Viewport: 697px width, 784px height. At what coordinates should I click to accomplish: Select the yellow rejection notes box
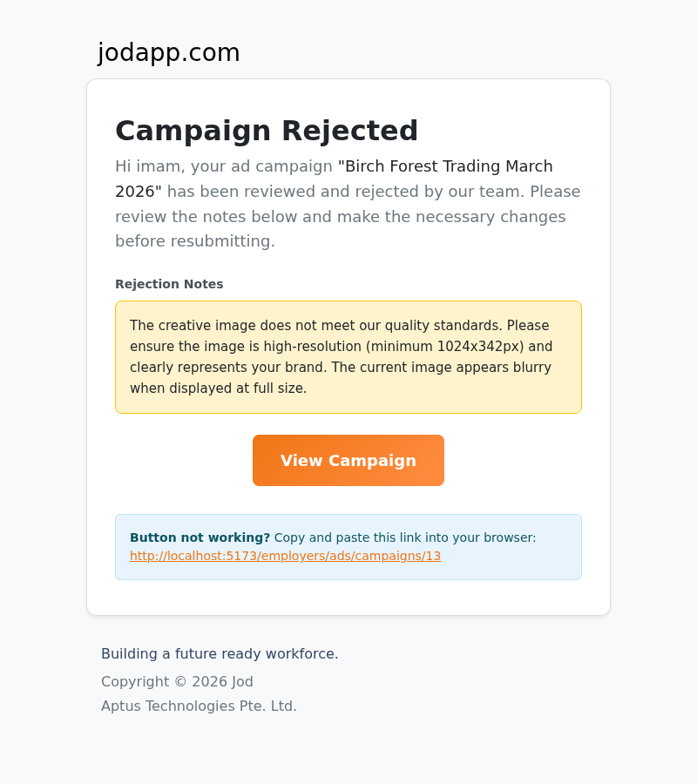coord(348,357)
